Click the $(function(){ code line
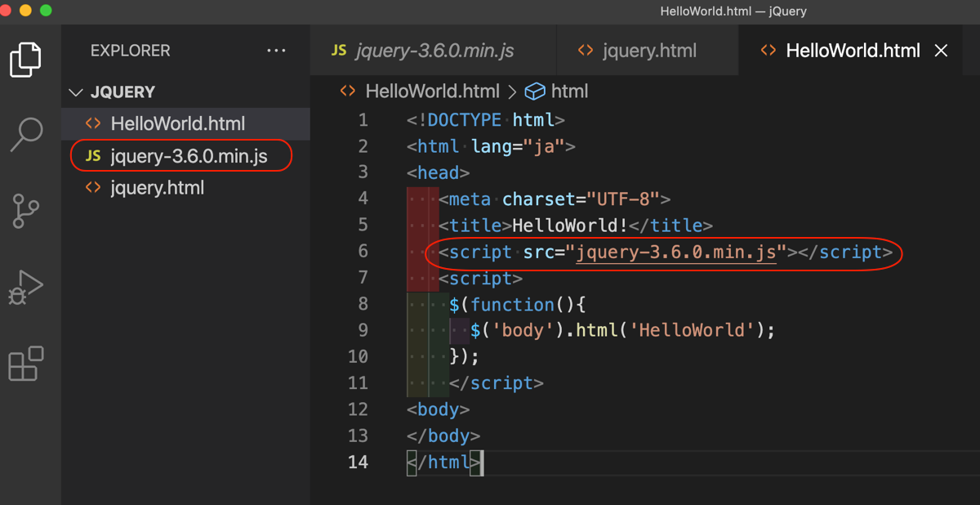 click(518, 304)
